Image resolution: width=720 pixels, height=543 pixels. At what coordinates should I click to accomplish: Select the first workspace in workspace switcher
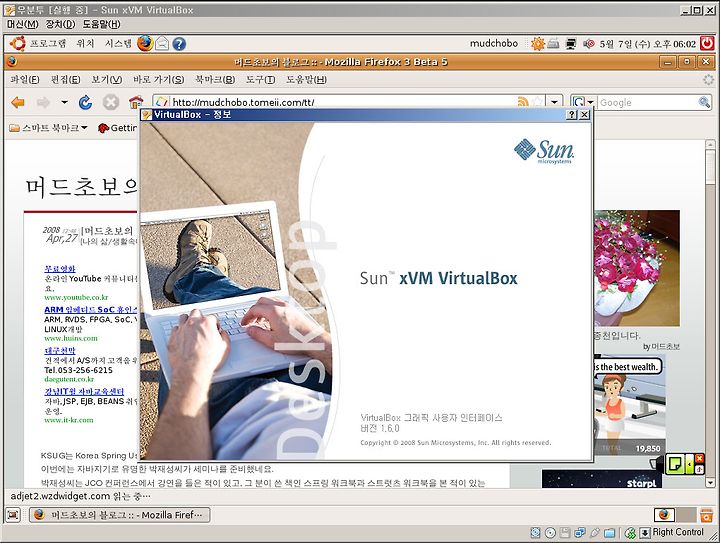664,515
